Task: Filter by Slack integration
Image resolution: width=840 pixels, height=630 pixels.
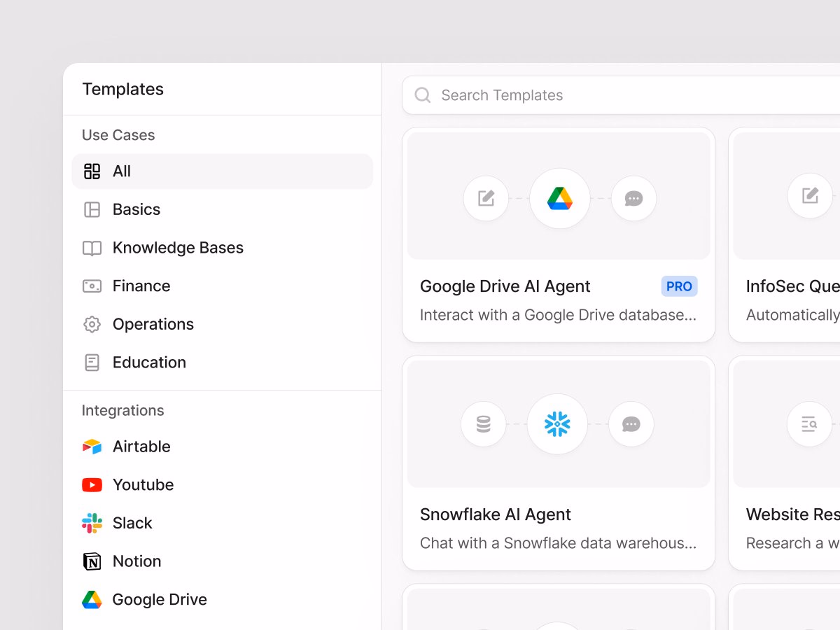Action: [x=223, y=523]
